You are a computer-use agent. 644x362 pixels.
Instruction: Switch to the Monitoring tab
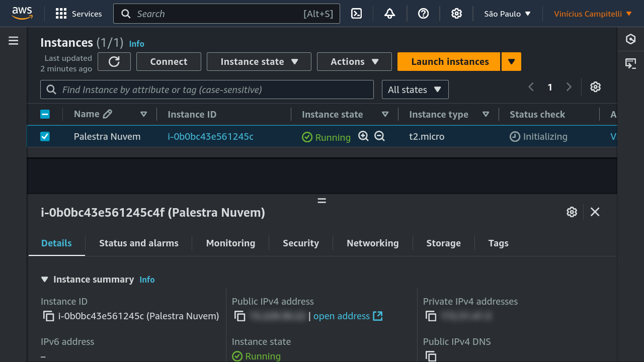coord(230,243)
